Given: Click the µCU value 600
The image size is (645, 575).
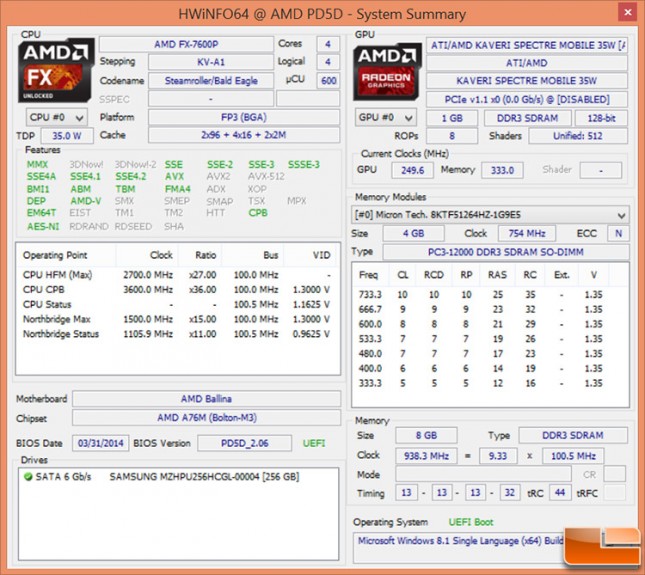Looking at the screenshot, I should (328, 81).
